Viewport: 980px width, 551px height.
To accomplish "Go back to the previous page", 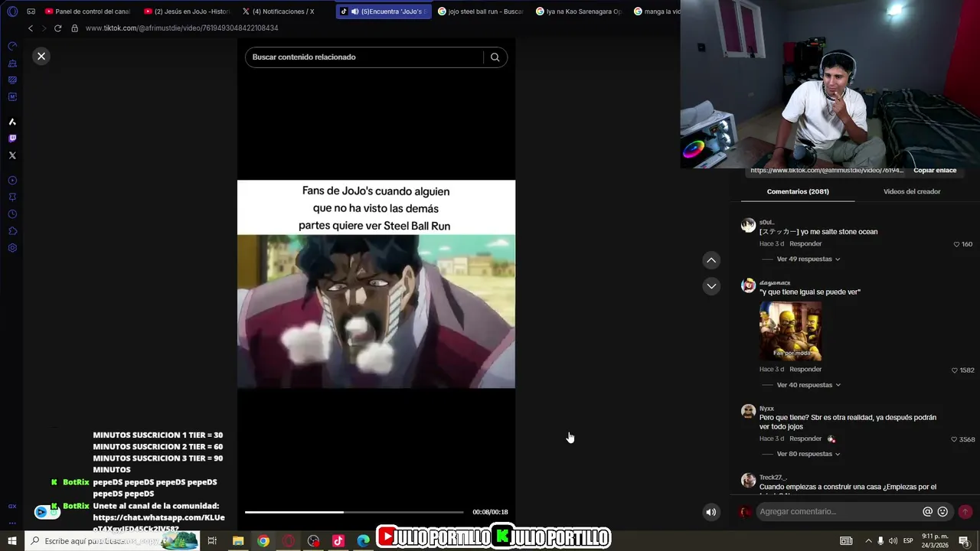I will (31, 28).
